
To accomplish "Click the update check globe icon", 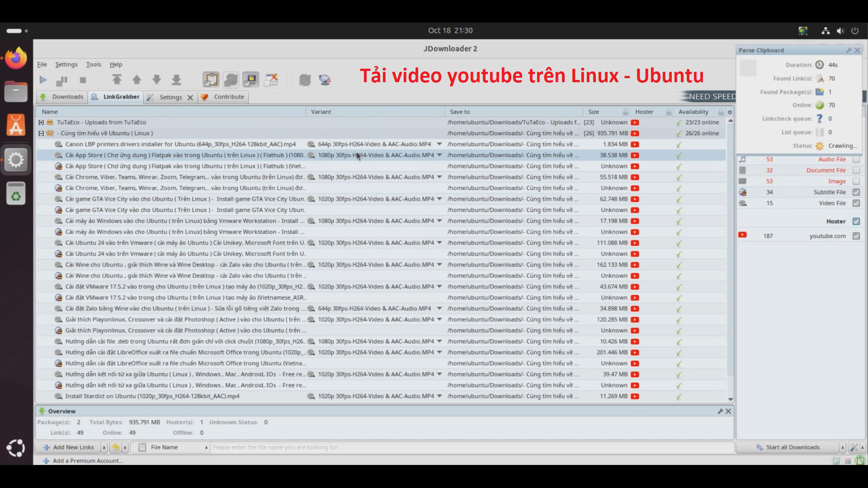I will pos(325,80).
